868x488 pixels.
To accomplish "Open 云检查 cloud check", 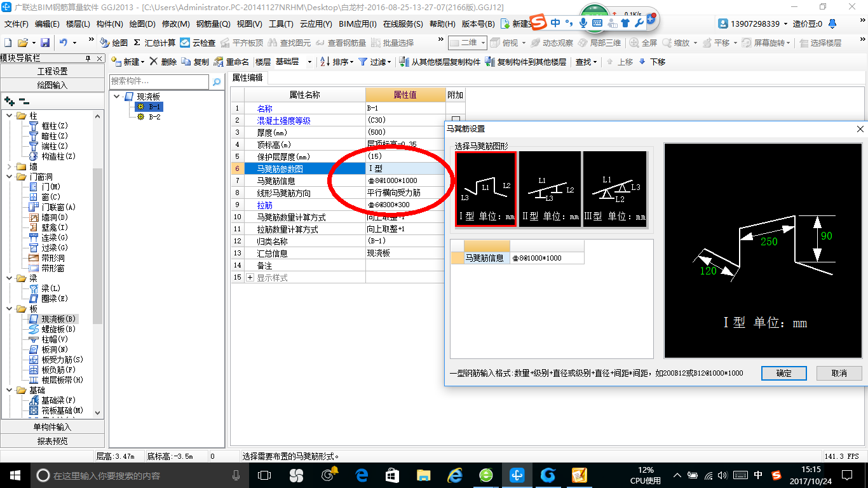I will pos(198,43).
